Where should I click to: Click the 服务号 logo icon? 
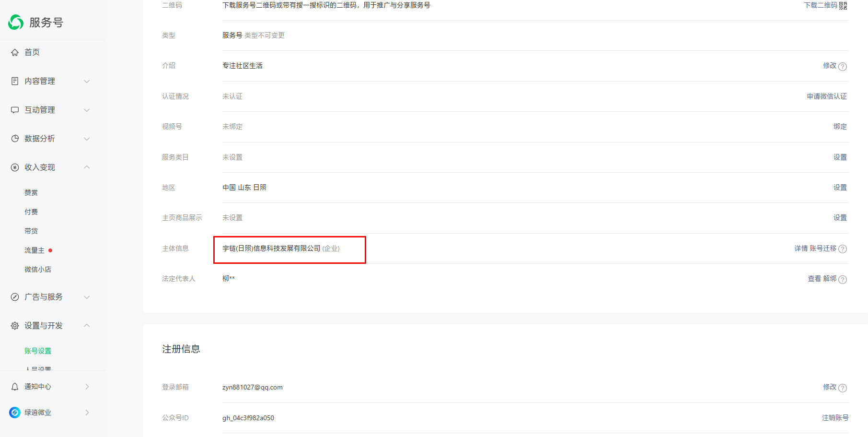pos(16,22)
